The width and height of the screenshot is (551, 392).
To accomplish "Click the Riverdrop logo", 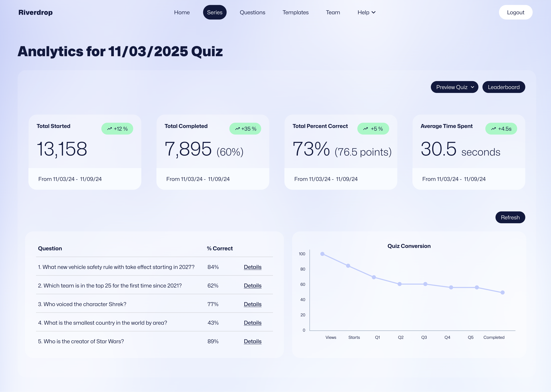I will 36,12.
